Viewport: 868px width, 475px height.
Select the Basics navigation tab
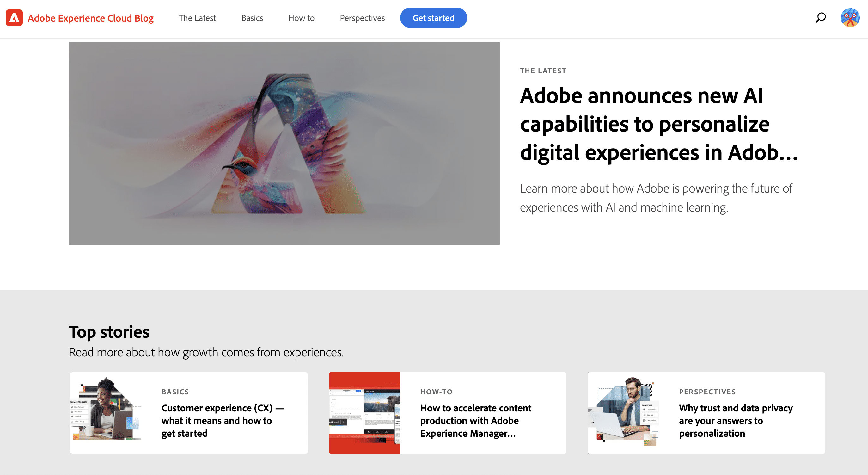click(x=252, y=17)
